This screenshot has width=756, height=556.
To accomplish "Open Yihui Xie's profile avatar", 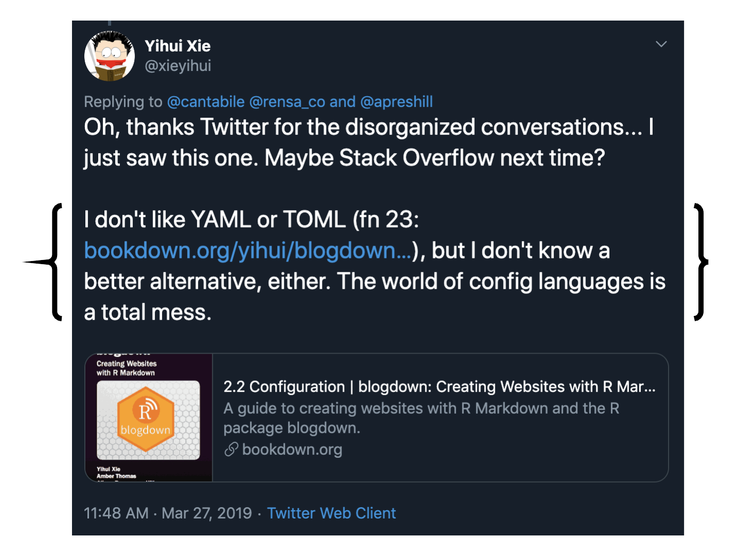I will pyautogui.click(x=110, y=56).
